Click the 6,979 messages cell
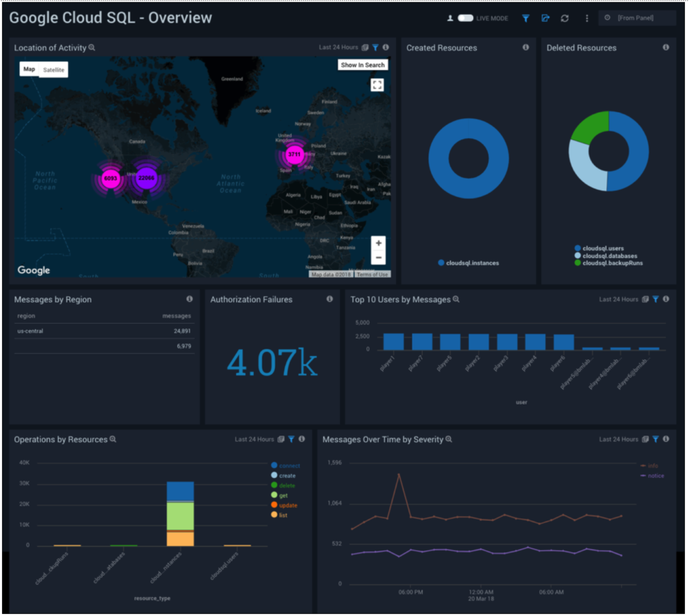This screenshot has height=616, width=689. [x=184, y=347]
